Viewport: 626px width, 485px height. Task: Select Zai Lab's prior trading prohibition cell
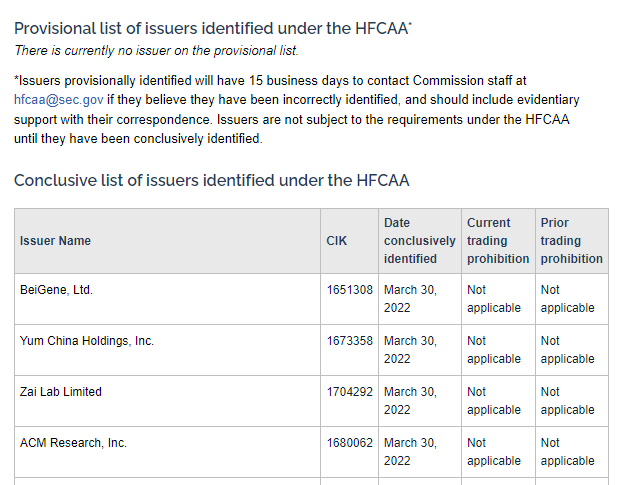567,401
